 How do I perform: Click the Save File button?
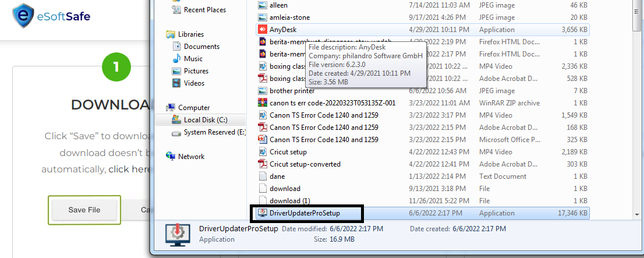(x=84, y=210)
